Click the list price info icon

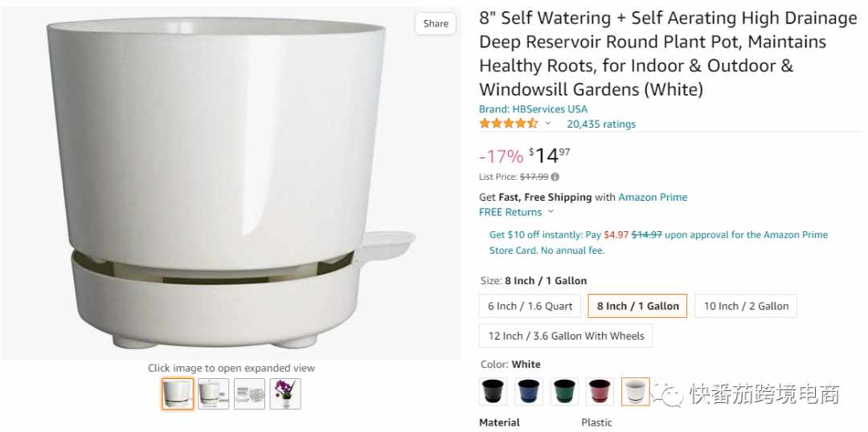pyautogui.click(x=555, y=177)
